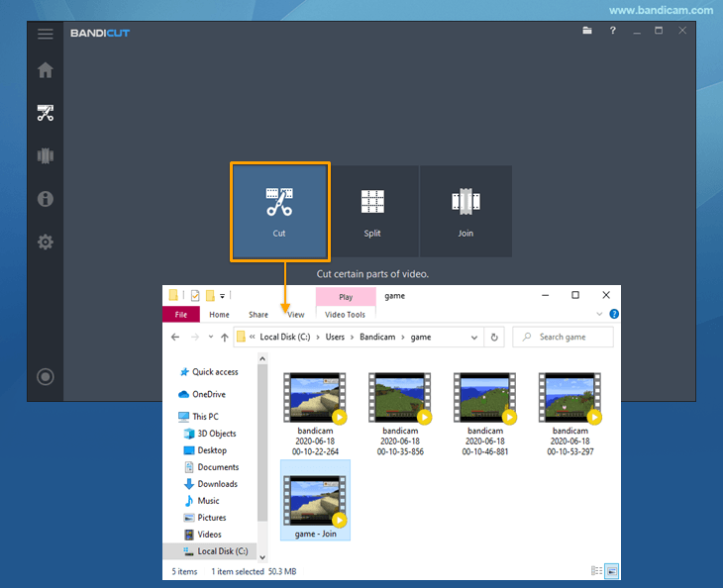Choose the Split mode tile
This screenshot has height=588, width=723.
(x=372, y=212)
